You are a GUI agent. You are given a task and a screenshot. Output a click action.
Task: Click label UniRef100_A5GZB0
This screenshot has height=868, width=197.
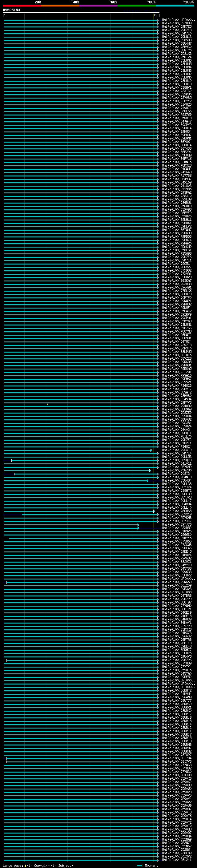pos(177,470)
